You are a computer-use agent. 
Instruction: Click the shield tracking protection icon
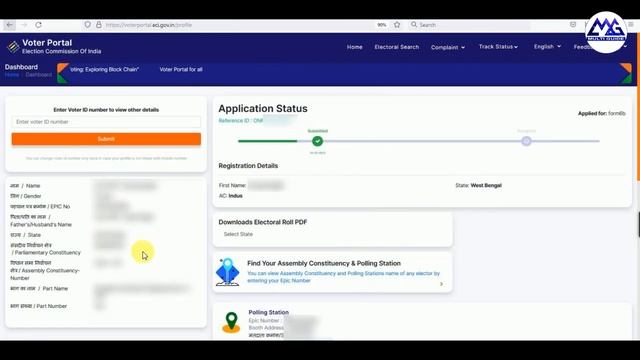87,25
